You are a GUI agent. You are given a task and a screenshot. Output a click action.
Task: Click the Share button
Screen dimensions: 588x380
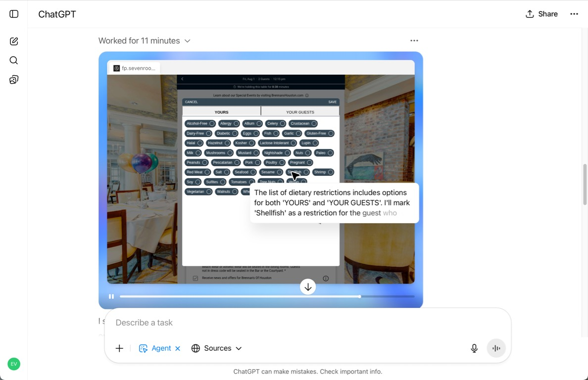541,14
